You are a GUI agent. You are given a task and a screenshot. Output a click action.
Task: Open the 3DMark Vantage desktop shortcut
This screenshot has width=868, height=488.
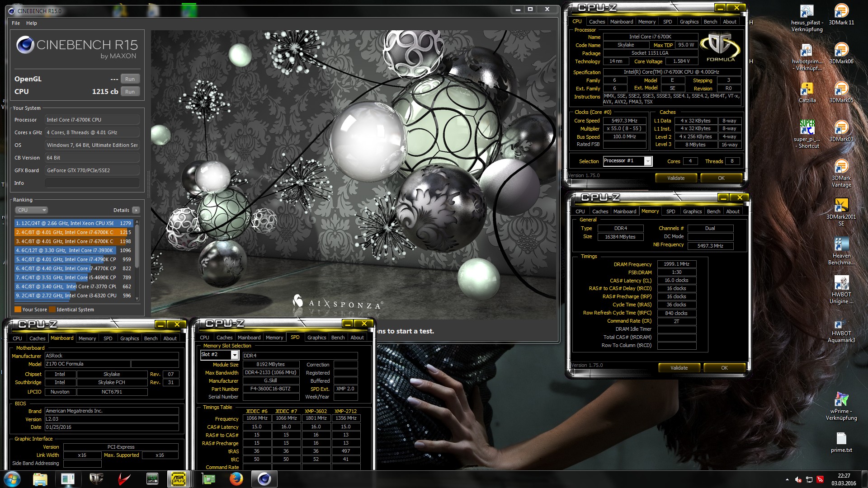(x=841, y=173)
